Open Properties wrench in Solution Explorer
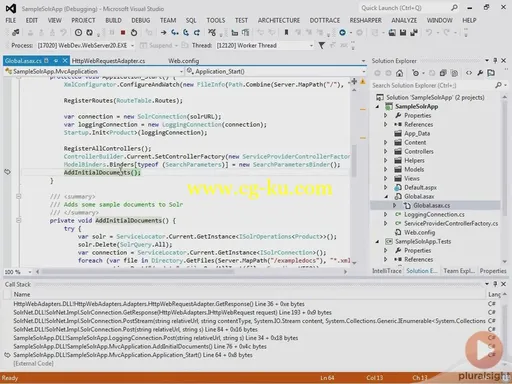Screen dimensions: 512x384 (x=480, y=73)
